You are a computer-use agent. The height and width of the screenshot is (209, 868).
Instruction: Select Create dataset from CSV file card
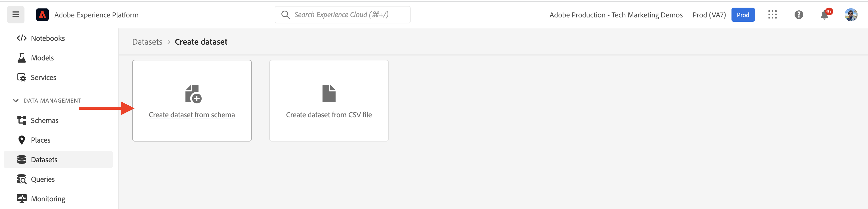coord(329,100)
